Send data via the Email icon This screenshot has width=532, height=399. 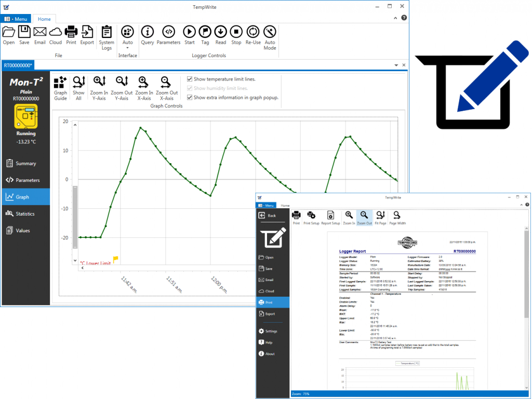pyautogui.click(x=39, y=35)
